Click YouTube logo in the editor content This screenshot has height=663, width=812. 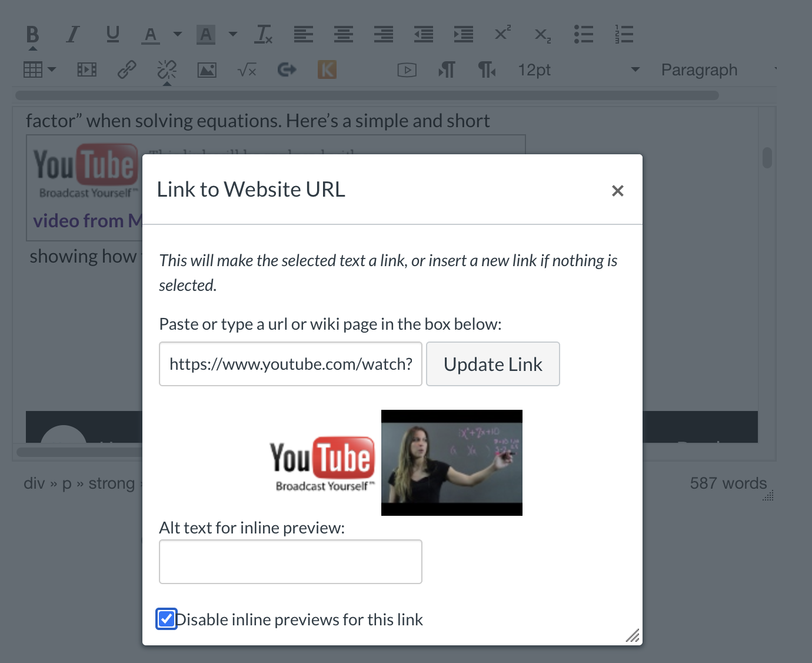point(85,171)
